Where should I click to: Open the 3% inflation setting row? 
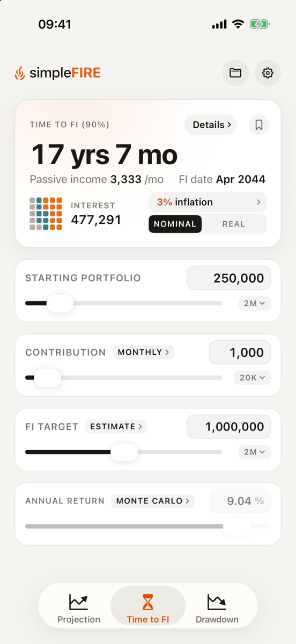207,202
